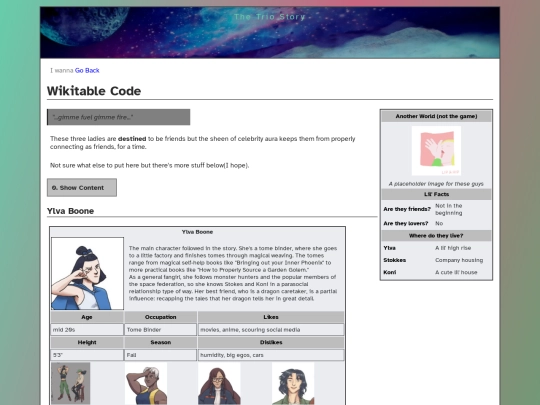Click the quote "...gimme fuel gimme fire..."
Viewport: 540px width, 405px height.
pos(118,117)
